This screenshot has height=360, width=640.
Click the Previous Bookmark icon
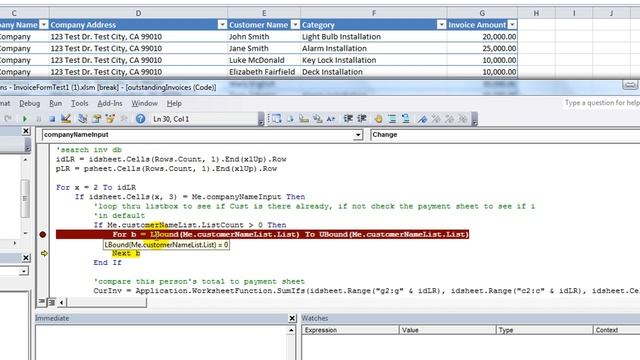pos(449,119)
